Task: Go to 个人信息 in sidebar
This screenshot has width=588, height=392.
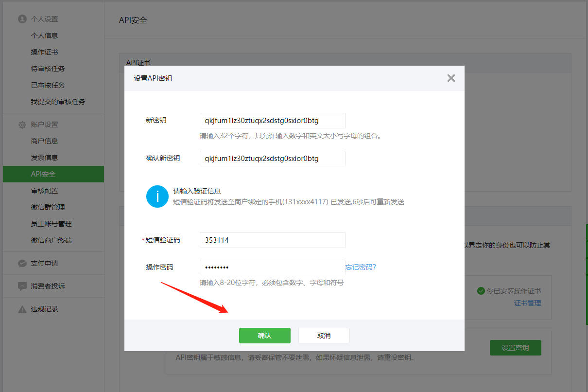Action: [44, 36]
